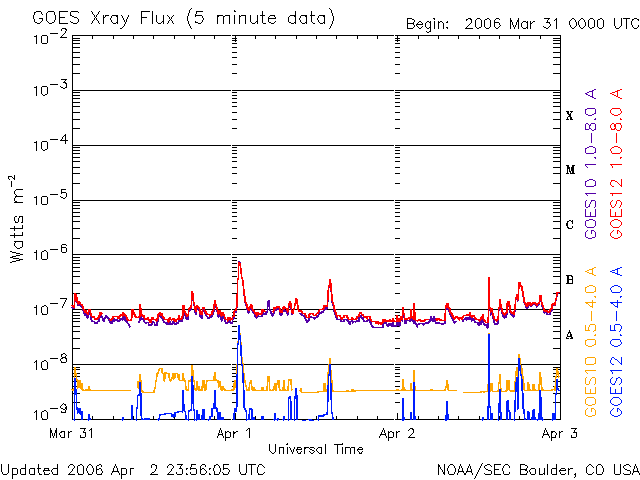Click the tallest red flux peak near Apr 1
This screenshot has width=640, height=480.
239,263
